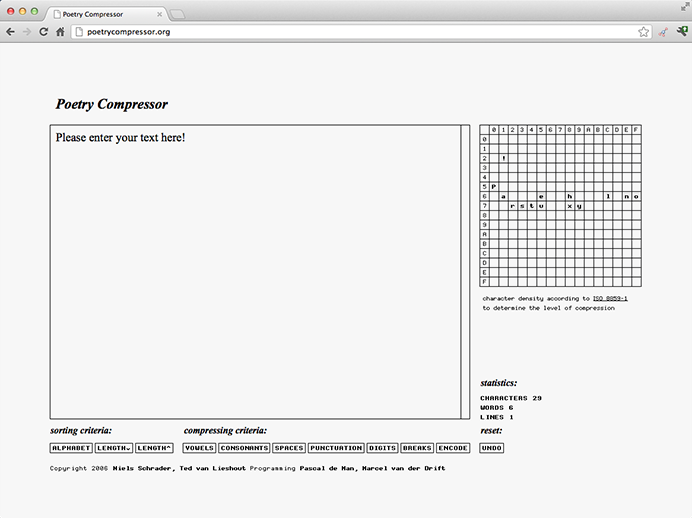The height and width of the screenshot is (518, 692).
Task: Close the Poetry Compressor tab
Action: click(159, 14)
